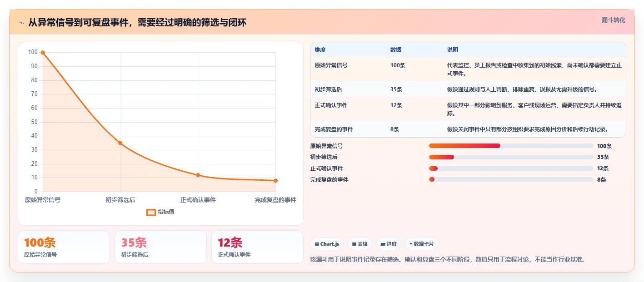Click 完成复盘的事件 label in progress list
Image resolution: width=644 pixels, height=282 pixels.
(329, 180)
